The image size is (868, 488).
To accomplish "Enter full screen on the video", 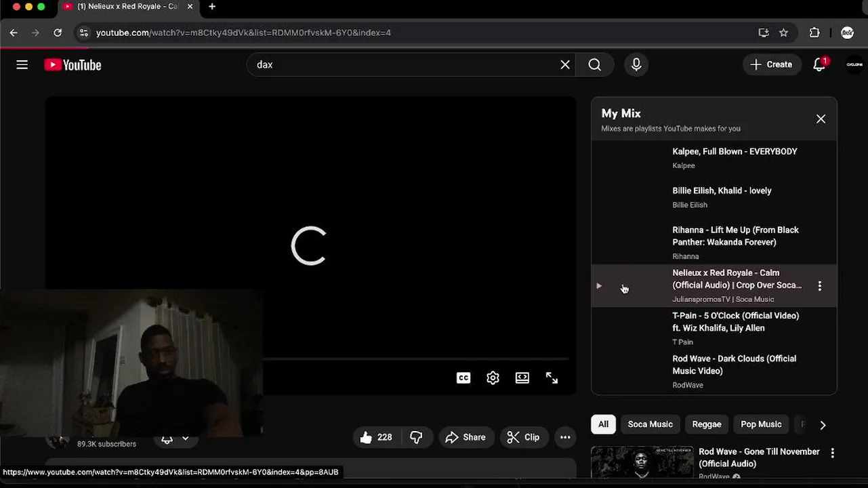I will tap(552, 378).
